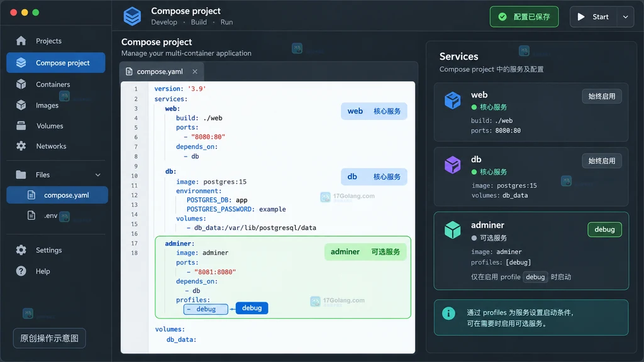Click the file icon on compose.yaml tab

pyautogui.click(x=129, y=72)
